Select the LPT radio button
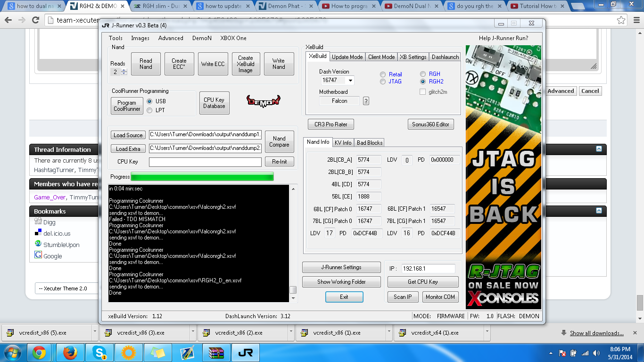 click(149, 110)
